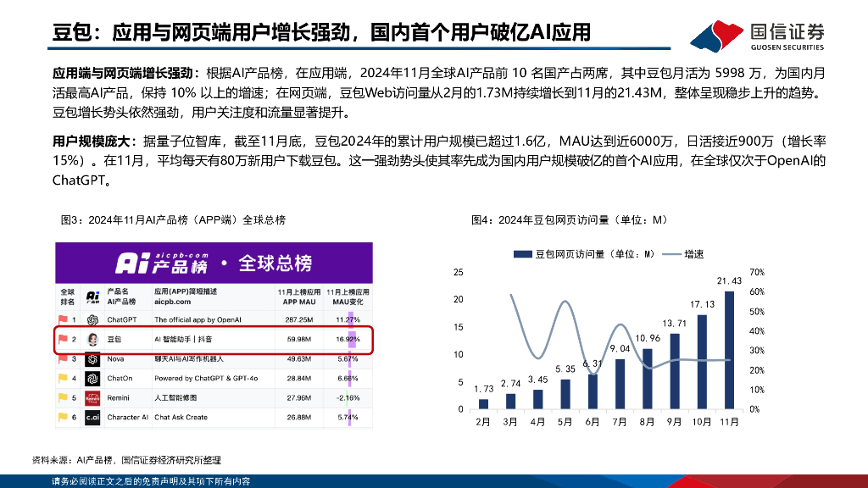Click the footer disclaimer 请务必阅读正文之后的免责声明
This screenshot has height=488, width=868.
click(151, 481)
